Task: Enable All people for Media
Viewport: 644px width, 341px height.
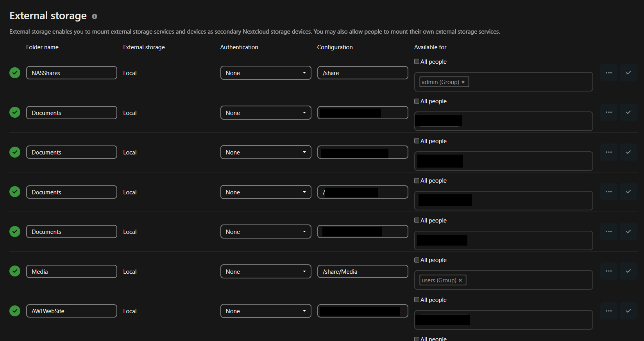Action: (417, 260)
